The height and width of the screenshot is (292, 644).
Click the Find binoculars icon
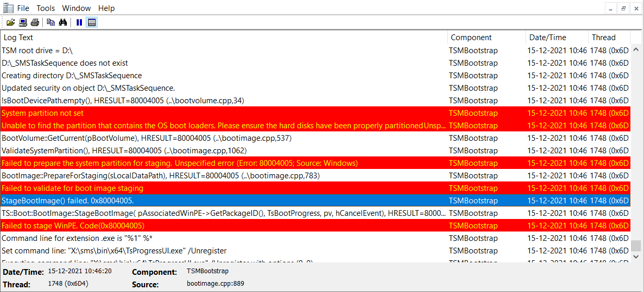tap(63, 22)
